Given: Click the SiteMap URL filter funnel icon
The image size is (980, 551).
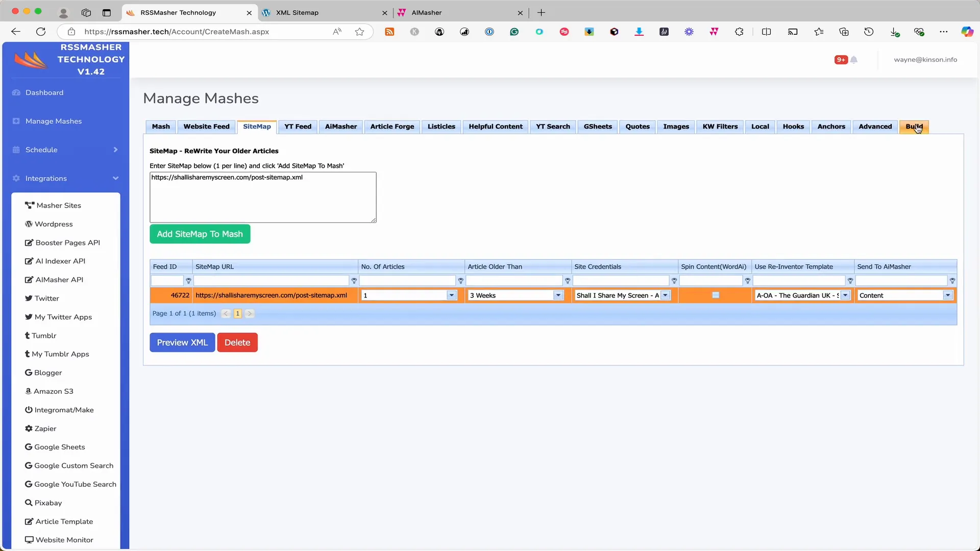Looking at the screenshot, I should (354, 281).
